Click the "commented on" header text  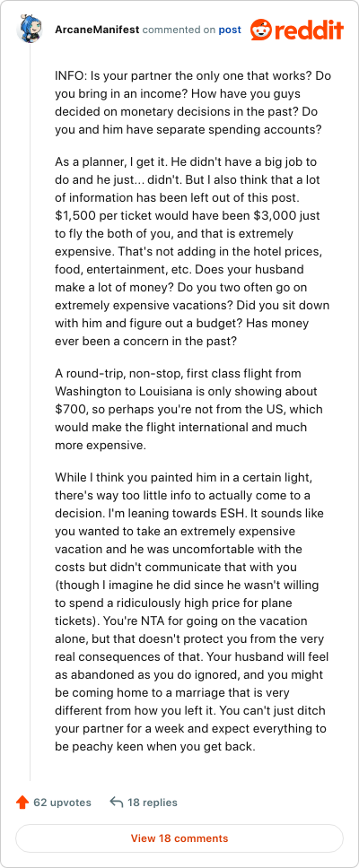coord(179,30)
